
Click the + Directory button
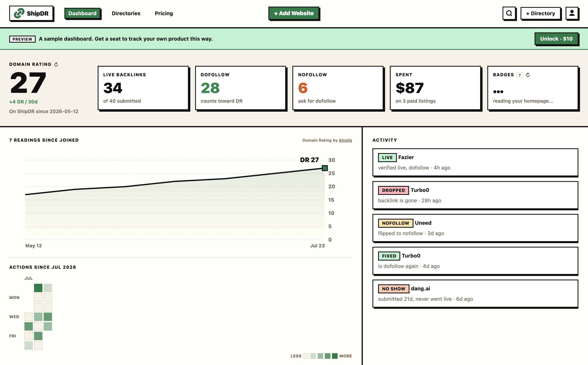click(x=540, y=13)
